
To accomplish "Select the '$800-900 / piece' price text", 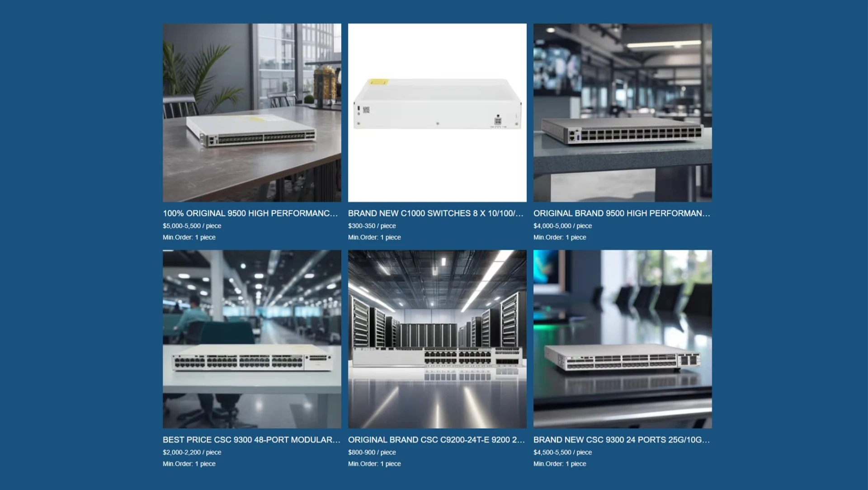I will 372,452.
